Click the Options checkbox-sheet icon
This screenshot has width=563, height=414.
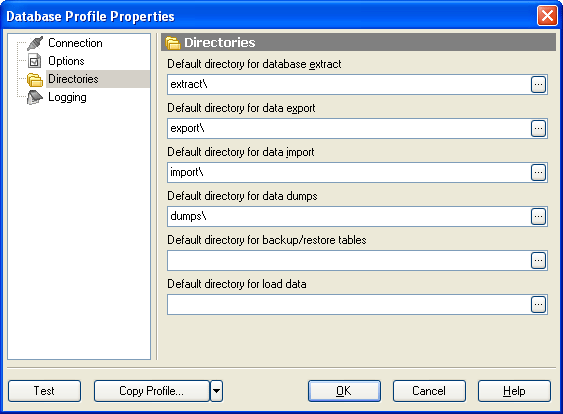34,61
